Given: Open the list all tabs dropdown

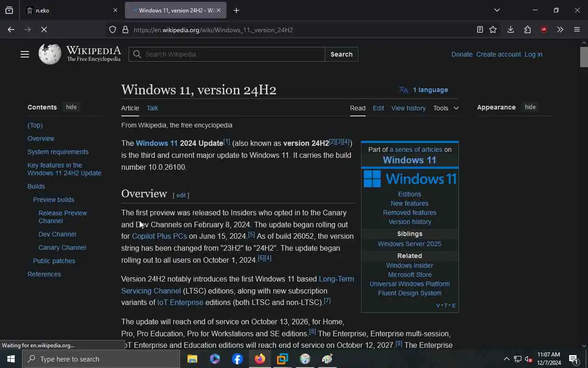Looking at the screenshot, I should click(x=497, y=10).
